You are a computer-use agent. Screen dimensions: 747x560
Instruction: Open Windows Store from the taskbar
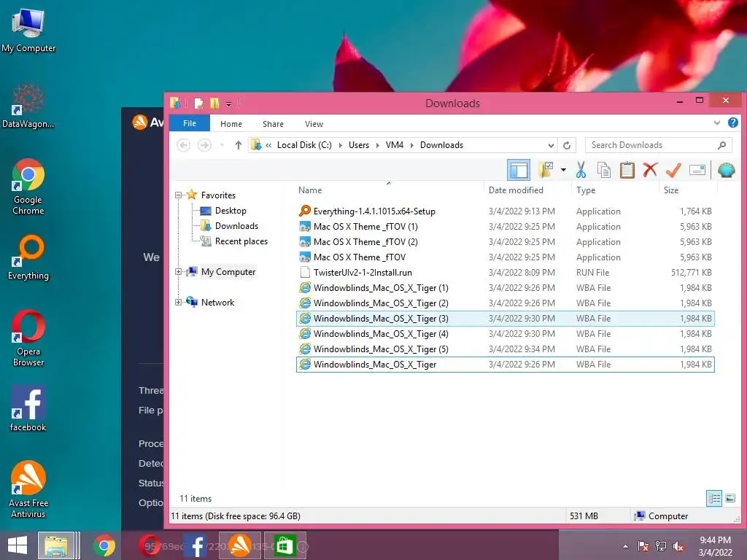[x=285, y=545]
